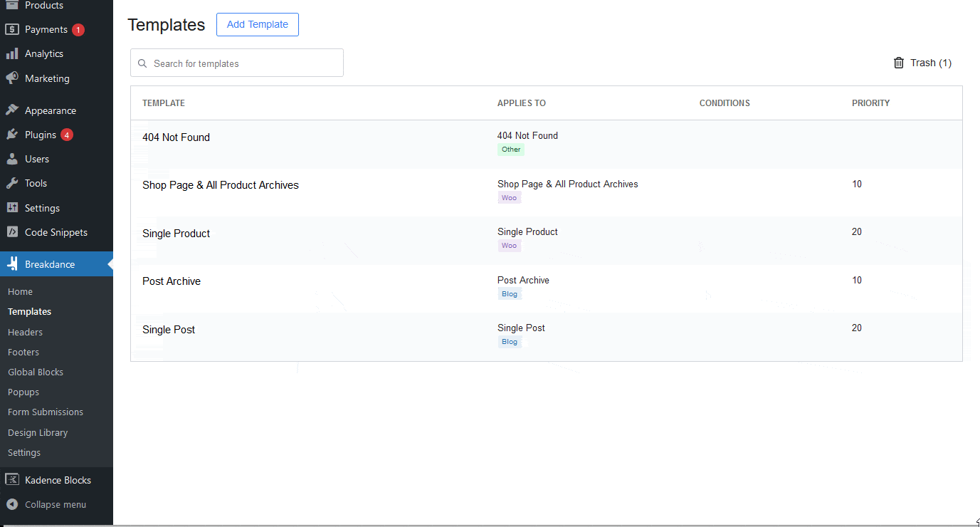Click the Plugins plug icon
Image resolution: width=980 pixels, height=527 pixels.
tap(12, 135)
